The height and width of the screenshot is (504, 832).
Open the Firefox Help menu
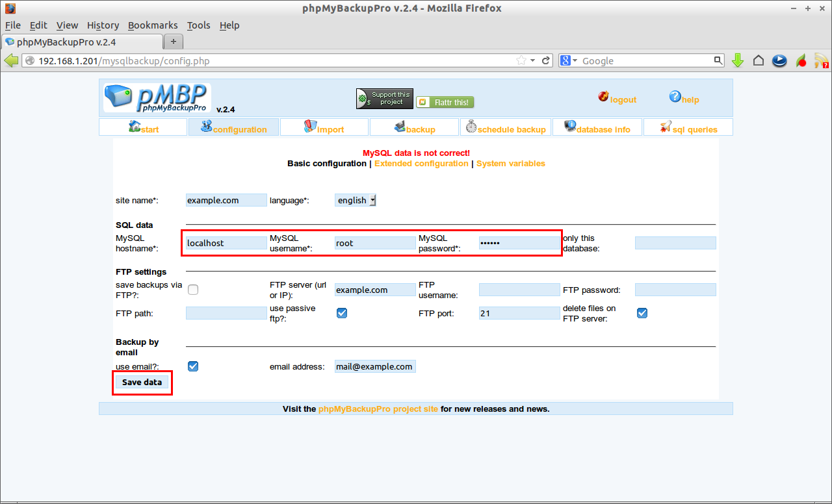[229, 25]
